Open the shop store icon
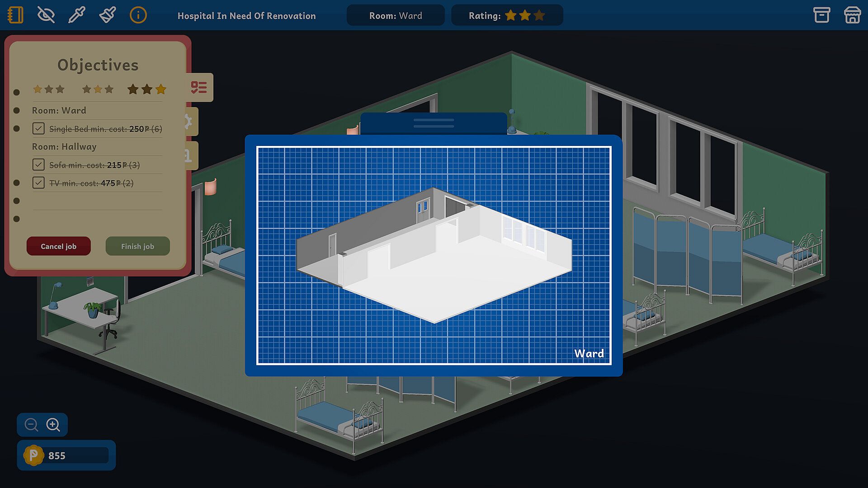This screenshot has width=868, height=488. click(852, 15)
